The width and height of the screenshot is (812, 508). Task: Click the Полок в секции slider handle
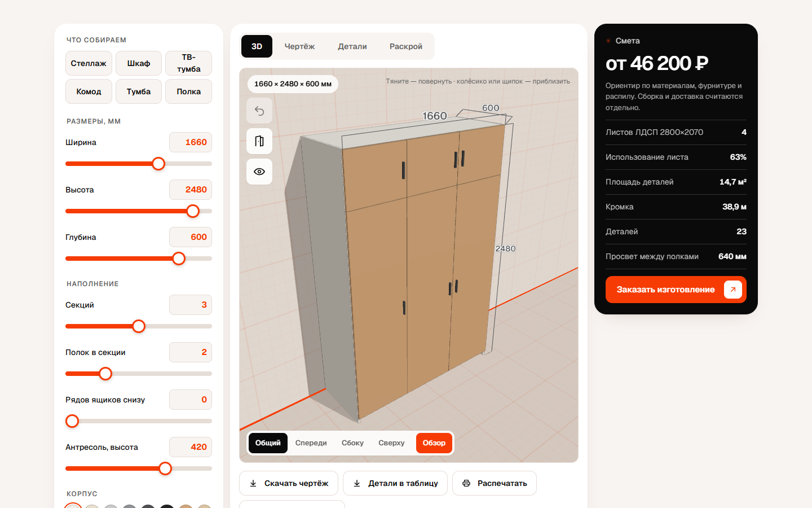point(105,374)
